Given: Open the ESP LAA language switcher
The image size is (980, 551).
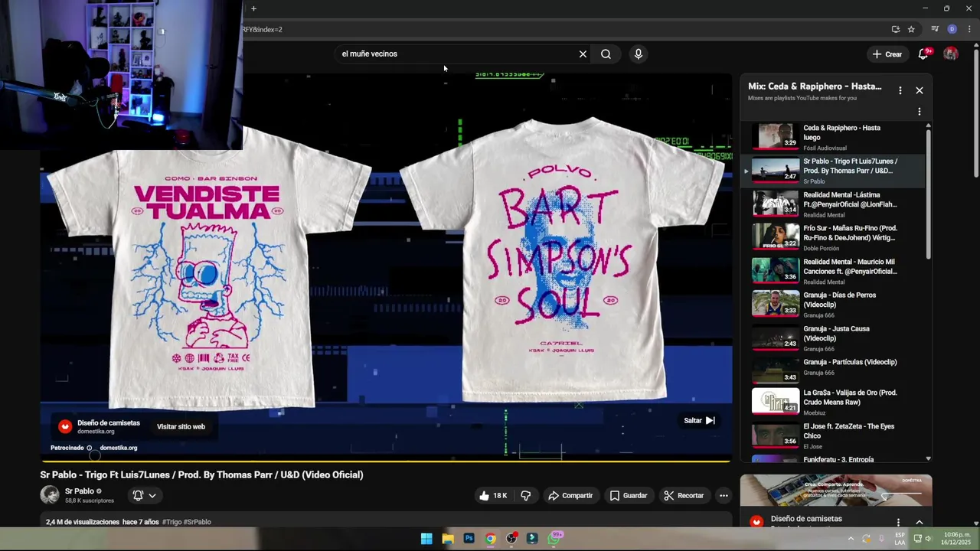Looking at the screenshot, I should (x=900, y=539).
